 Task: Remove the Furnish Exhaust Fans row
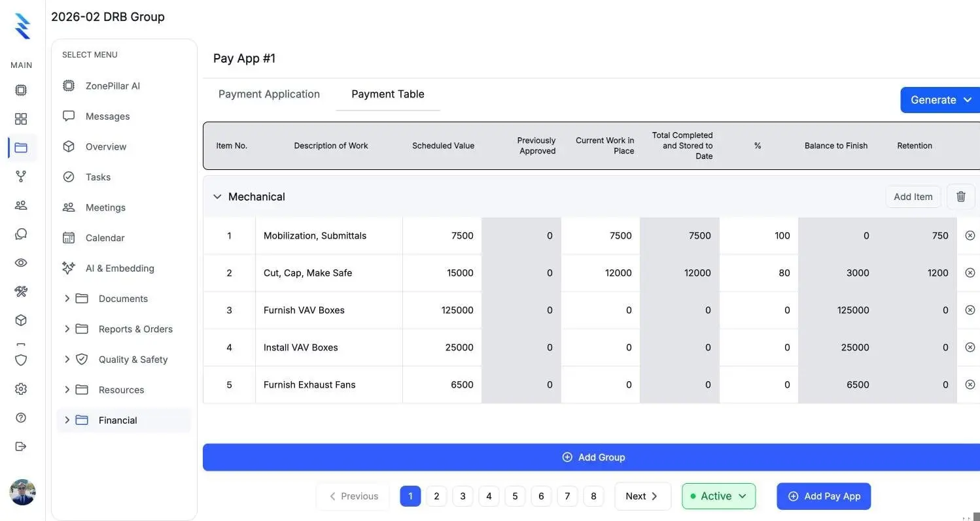click(x=970, y=384)
